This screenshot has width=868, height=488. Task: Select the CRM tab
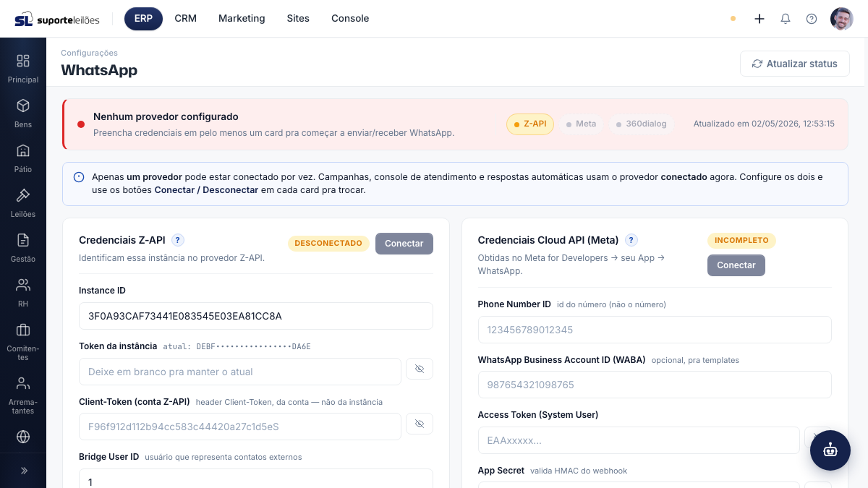(x=185, y=19)
